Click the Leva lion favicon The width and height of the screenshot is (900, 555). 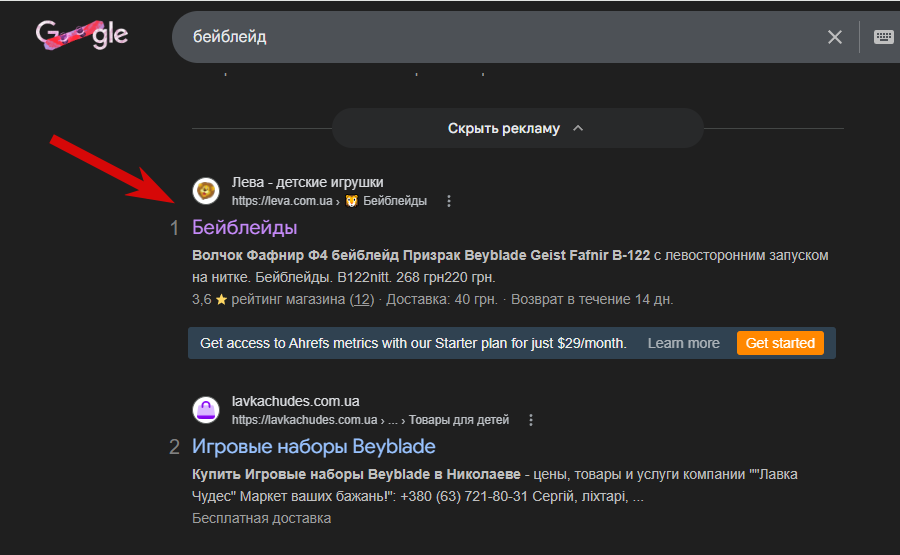coord(206,191)
